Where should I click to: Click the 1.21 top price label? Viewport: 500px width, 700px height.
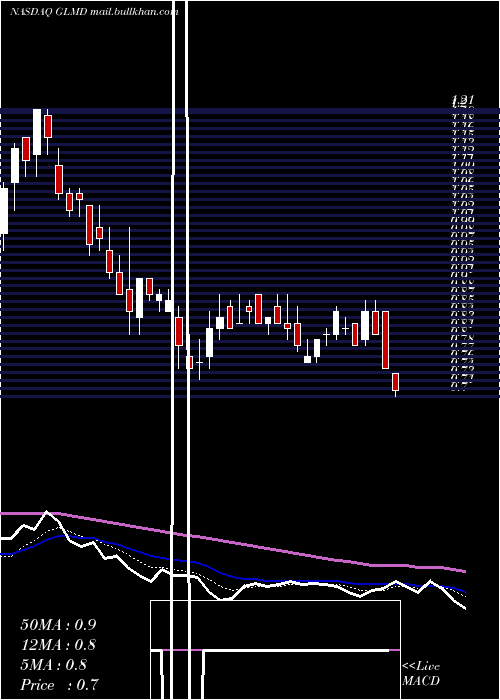[462, 100]
